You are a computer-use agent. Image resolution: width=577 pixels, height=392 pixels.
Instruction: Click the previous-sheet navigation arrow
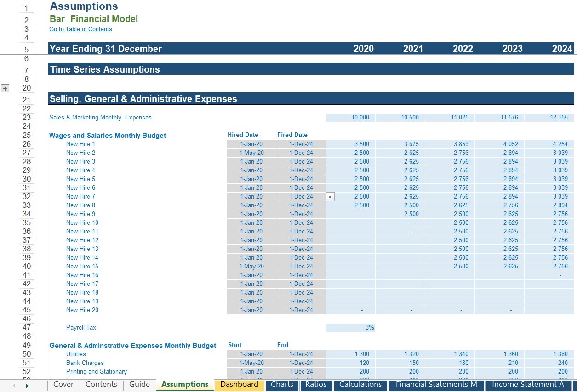coord(13,386)
